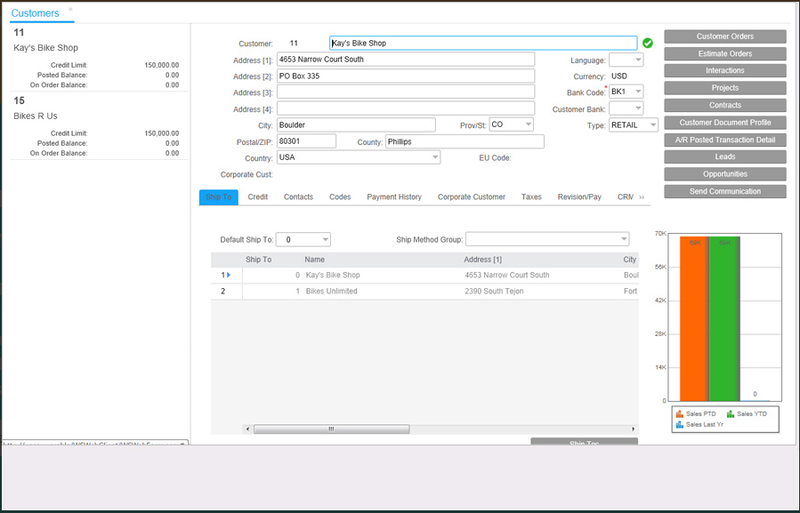This screenshot has width=800, height=513.
Task: Open the Bank Code dropdown
Action: (x=638, y=92)
